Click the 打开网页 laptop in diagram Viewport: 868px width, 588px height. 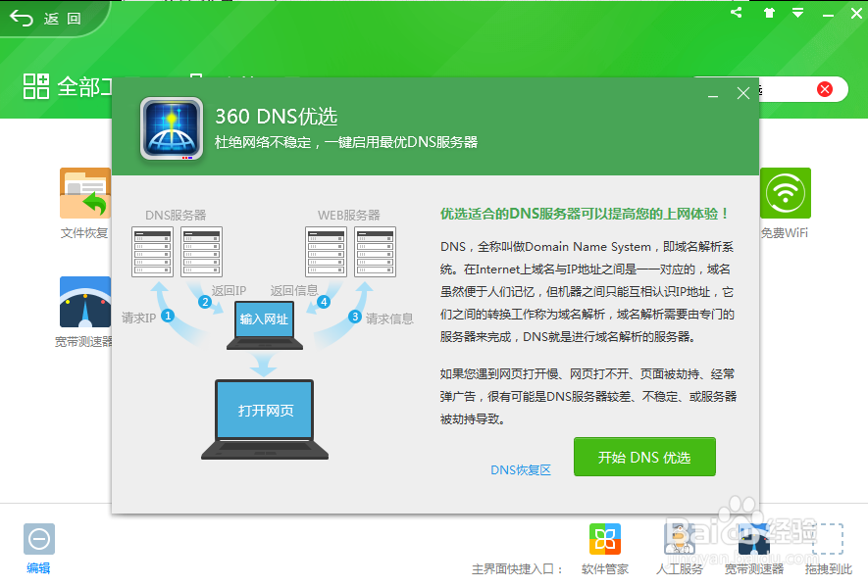coord(265,418)
